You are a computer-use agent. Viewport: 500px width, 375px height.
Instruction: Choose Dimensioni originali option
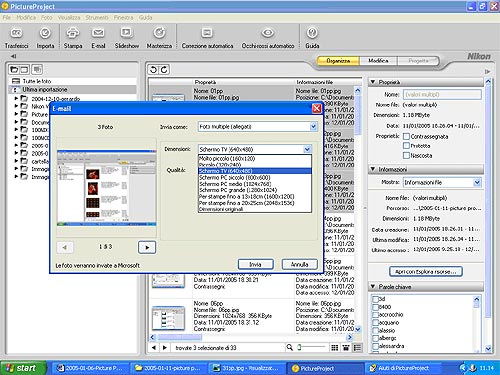pos(255,209)
